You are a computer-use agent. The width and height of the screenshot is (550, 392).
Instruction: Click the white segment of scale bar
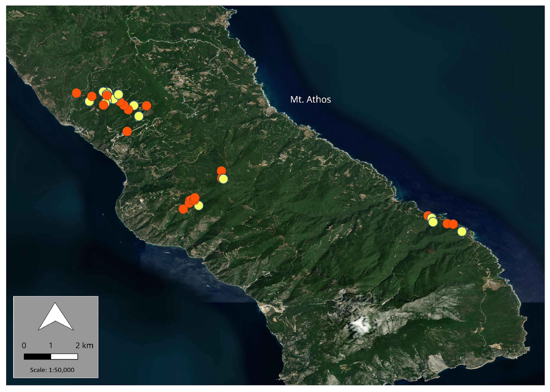[x=64, y=357]
